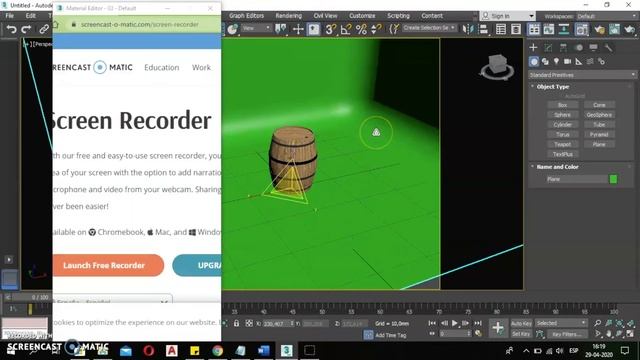Open Chrome from the Windows taskbar

click(x=217, y=351)
